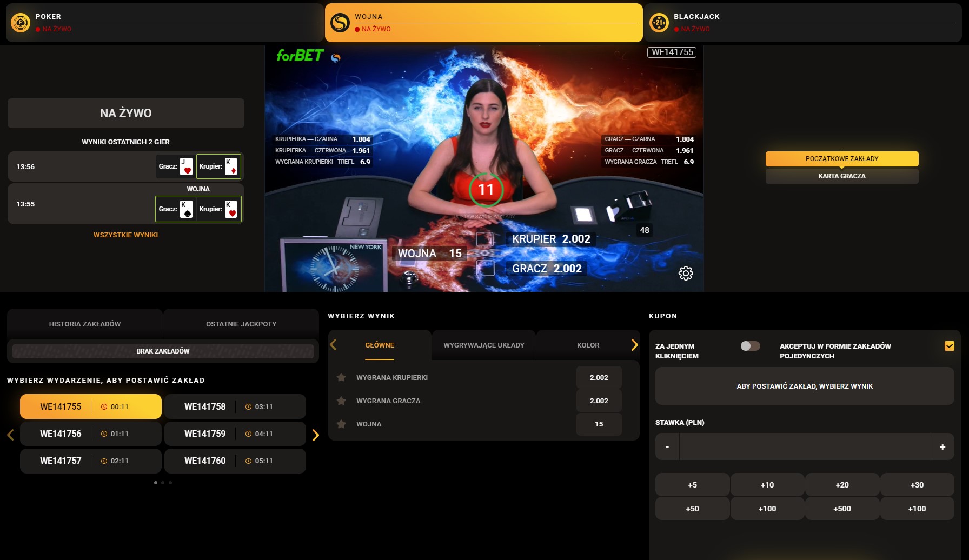Screen dimensions: 969x560
Task: Select Karta gracza button
Action: pos(842,176)
